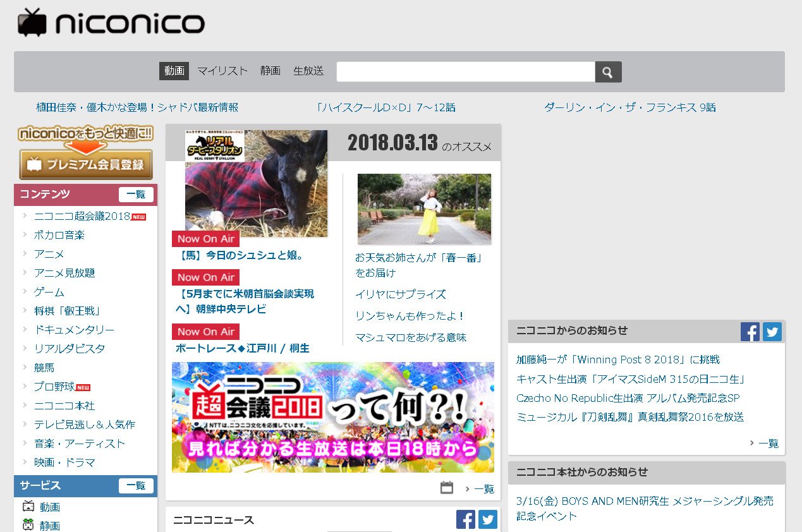Open Czecho No Republic生出演 アルバム発売記念SP

[x=628, y=398]
